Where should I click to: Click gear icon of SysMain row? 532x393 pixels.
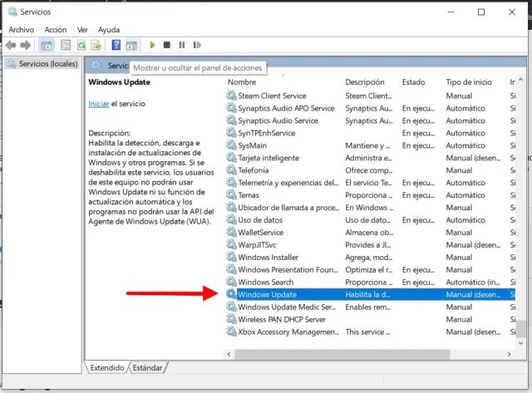[231, 145]
